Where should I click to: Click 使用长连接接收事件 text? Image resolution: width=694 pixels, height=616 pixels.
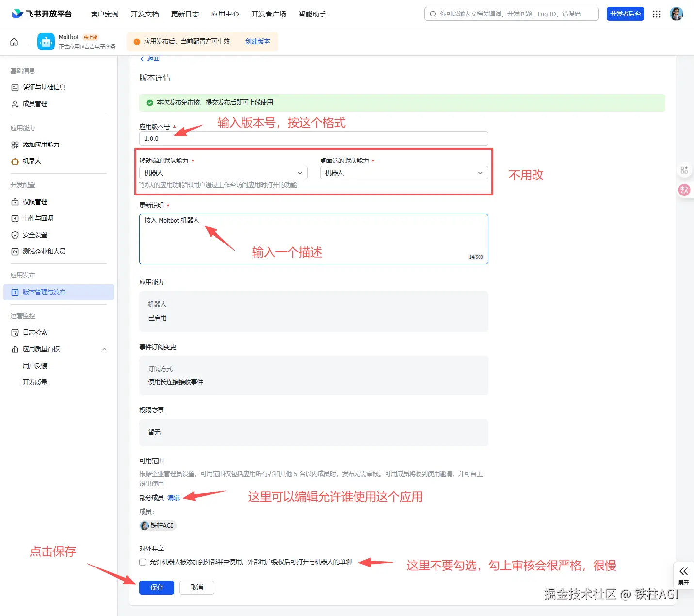coord(176,382)
